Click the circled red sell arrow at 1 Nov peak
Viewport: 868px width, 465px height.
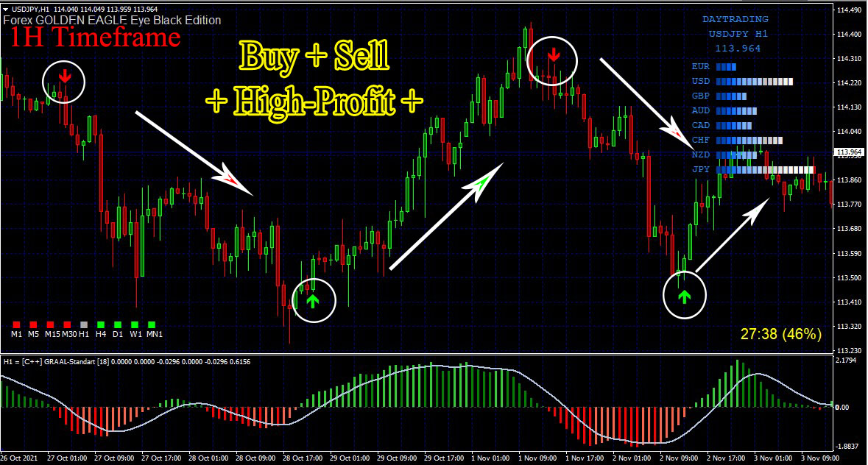point(552,53)
